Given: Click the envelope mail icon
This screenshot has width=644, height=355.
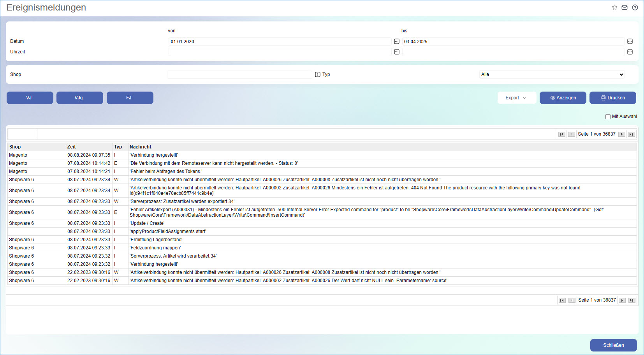Looking at the screenshot, I should tap(625, 7).
